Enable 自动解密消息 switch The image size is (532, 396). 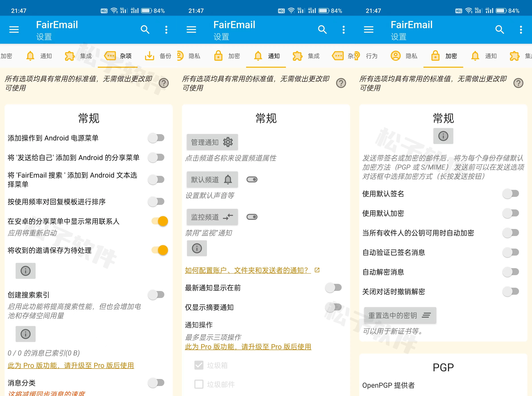[511, 272]
